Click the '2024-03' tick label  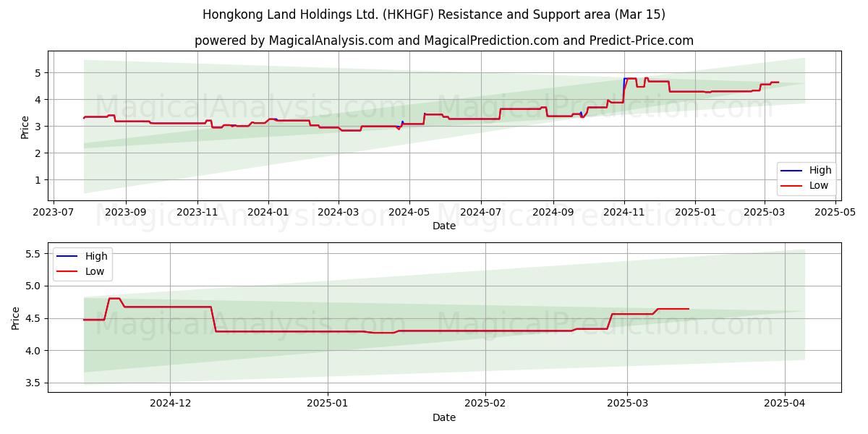(x=339, y=212)
